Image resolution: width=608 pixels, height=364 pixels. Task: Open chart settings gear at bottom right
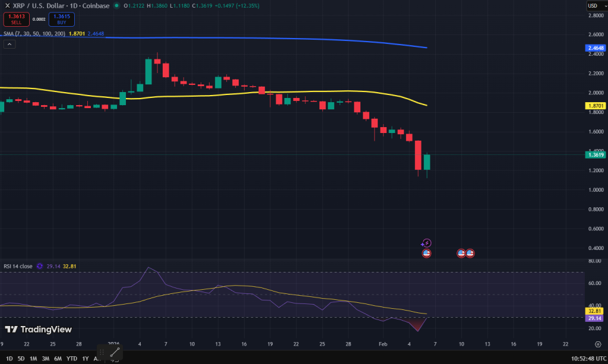coord(598,344)
